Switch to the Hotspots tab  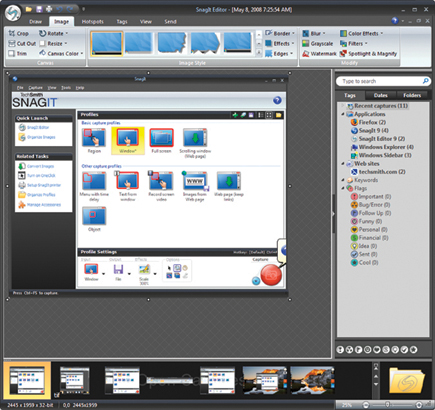click(93, 22)
